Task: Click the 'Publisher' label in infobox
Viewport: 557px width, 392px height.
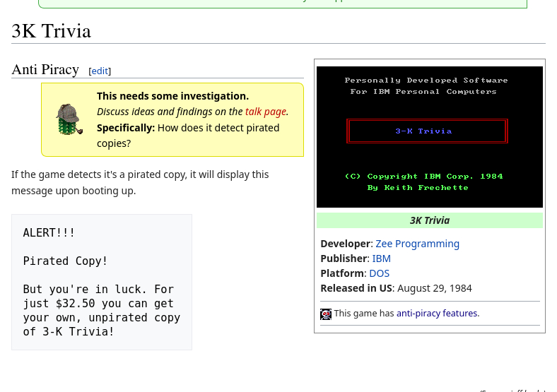Action: [343, 259]
